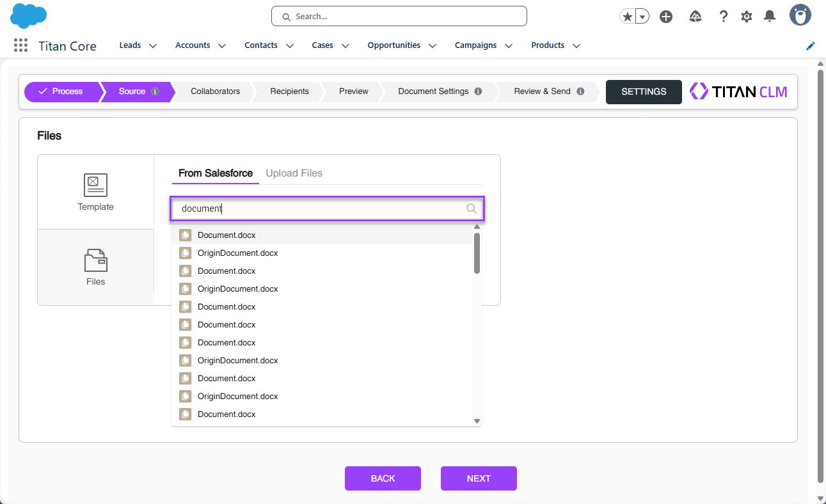This screenshot has height=504, width=826.
Task: Open the favorites list dropdown arrow
Action: [x=642, y=16]
